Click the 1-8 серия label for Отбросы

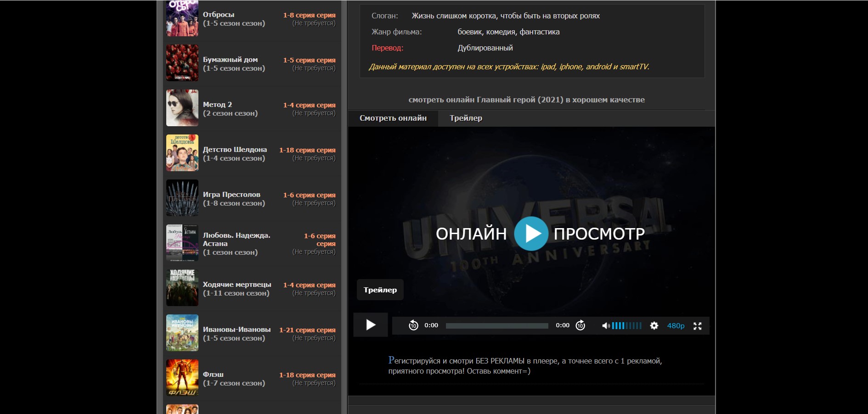(x=310, y=15)
